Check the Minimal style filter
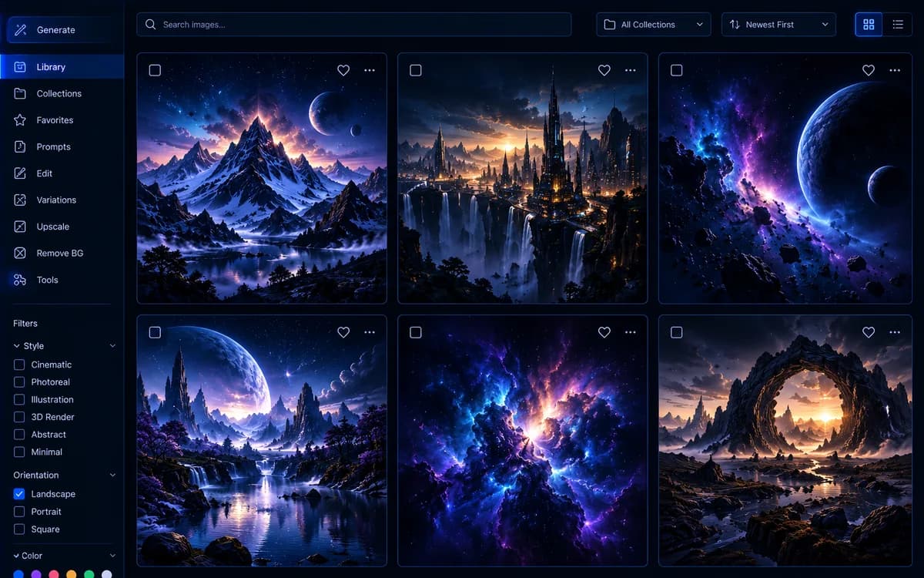 [x=19, y=452]
